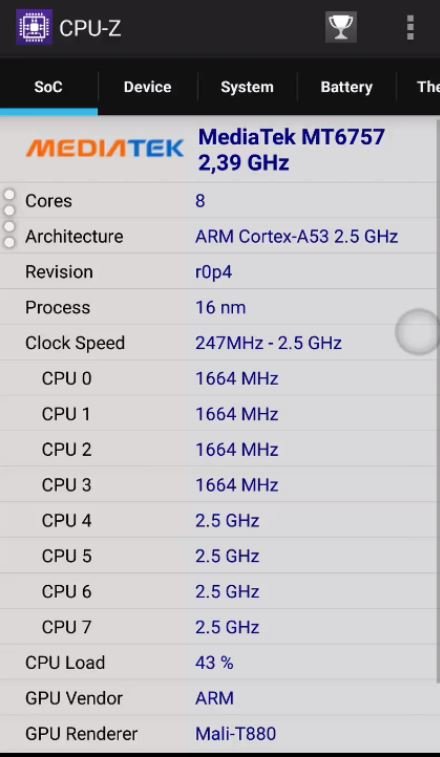Click the Process 16 nm row
Image resolution: width=440 pixels, height=757 pixels.
click(x=217, y=307)
